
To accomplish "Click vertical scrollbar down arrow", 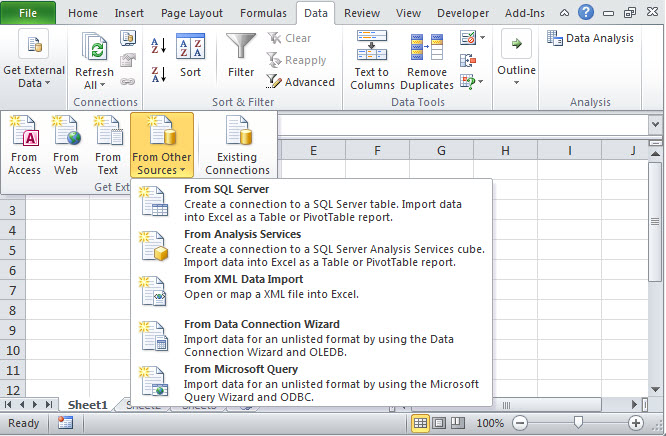I will (x=655, y=389).
